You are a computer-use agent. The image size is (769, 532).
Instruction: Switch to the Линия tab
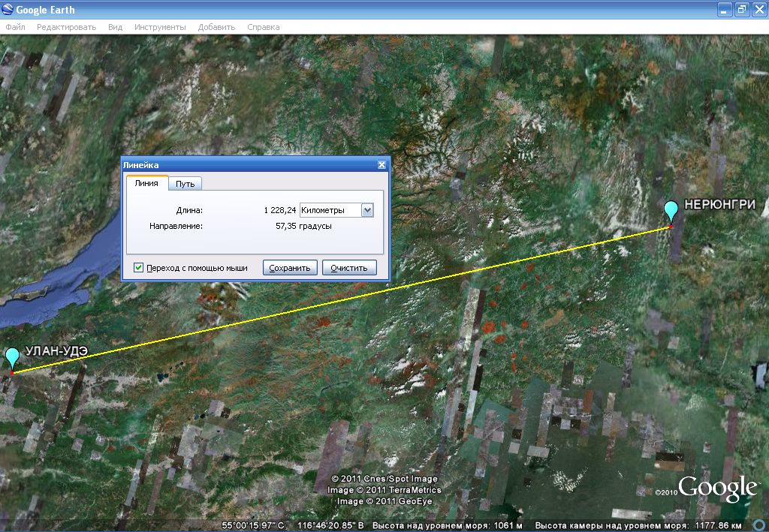click(x=146, y=183)
